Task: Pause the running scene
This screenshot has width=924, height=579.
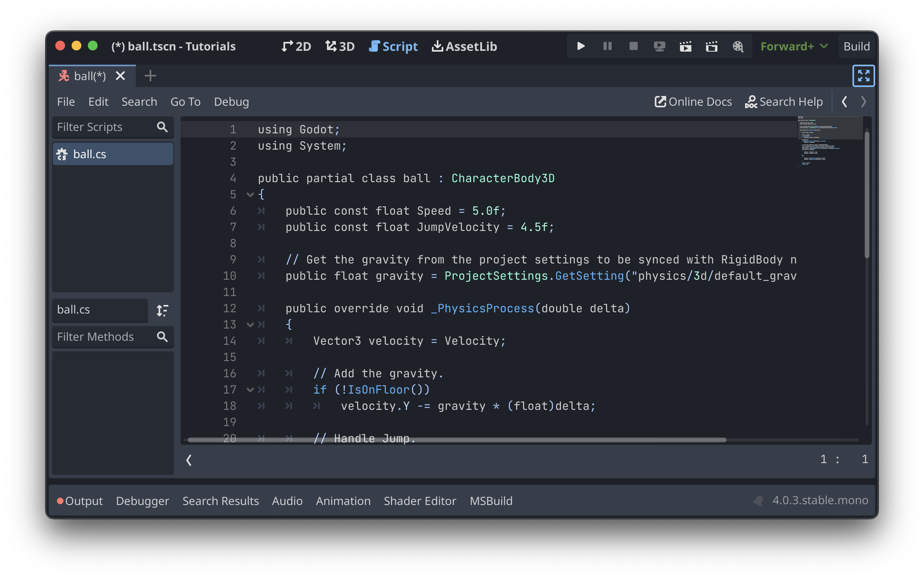Action: [607, 46]
